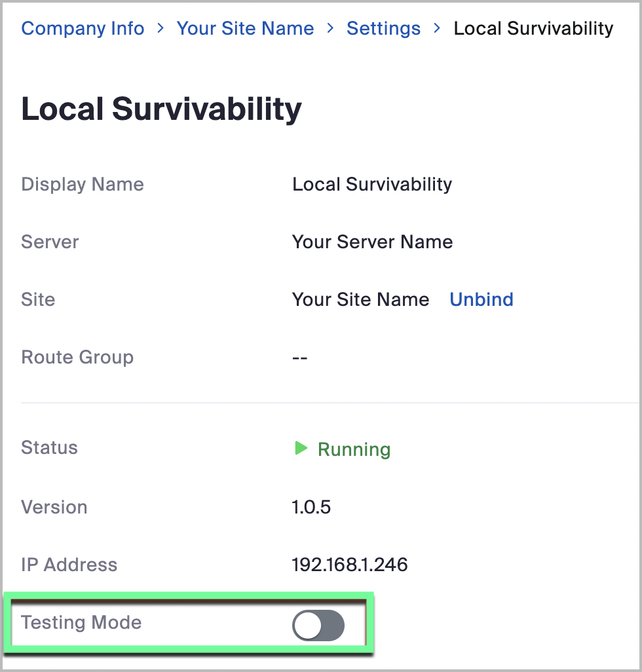
Task: Open Your Site Name breadcrumb link
Action: click(x=245, y=29)
